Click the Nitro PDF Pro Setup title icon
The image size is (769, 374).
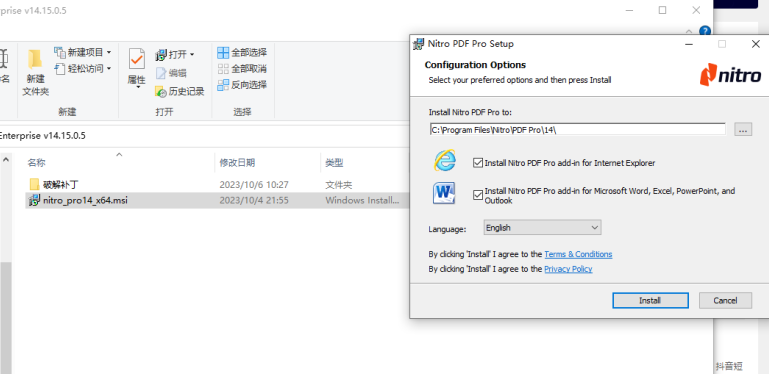pos(418,44)
